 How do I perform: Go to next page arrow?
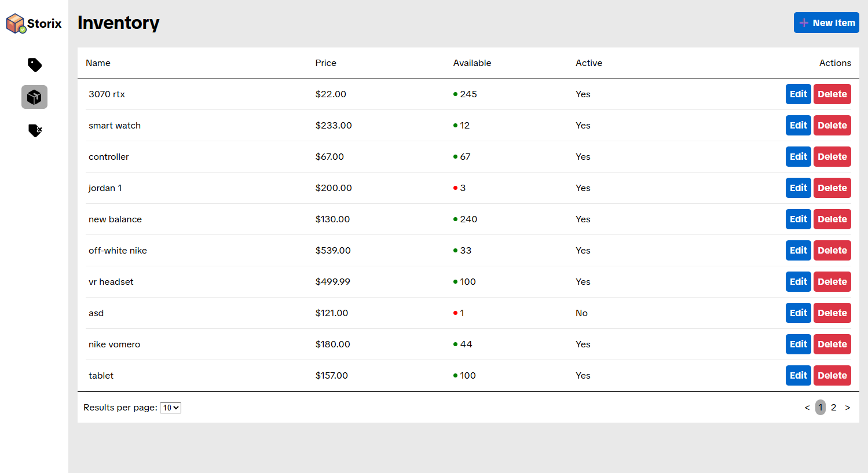pyautogui.click(x=847, y=408)
